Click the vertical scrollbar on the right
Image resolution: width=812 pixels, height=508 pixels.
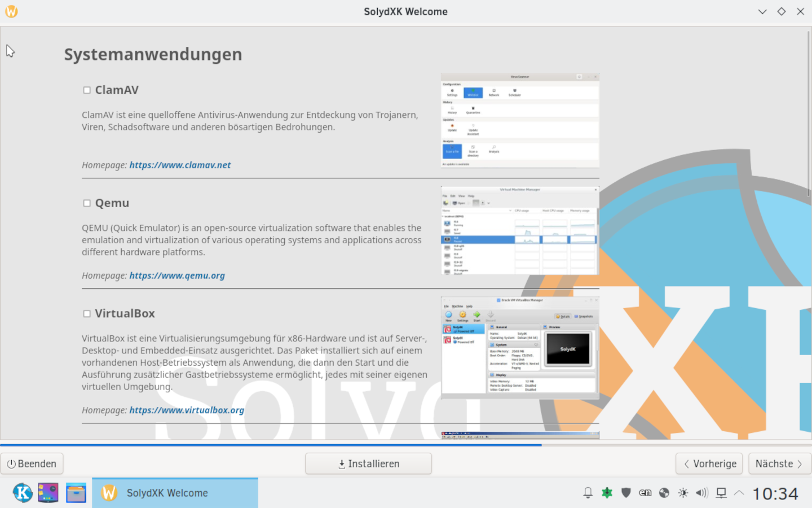[808, 113]
